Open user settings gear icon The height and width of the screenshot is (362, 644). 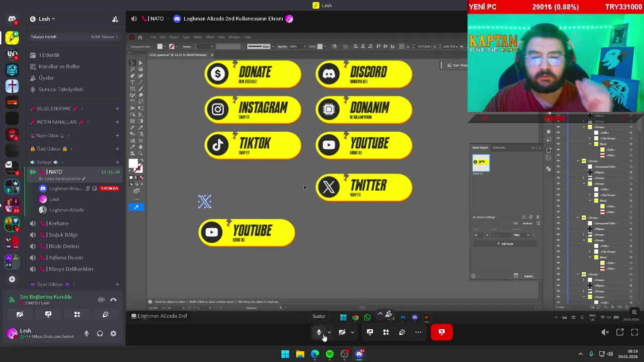(113, 333)
